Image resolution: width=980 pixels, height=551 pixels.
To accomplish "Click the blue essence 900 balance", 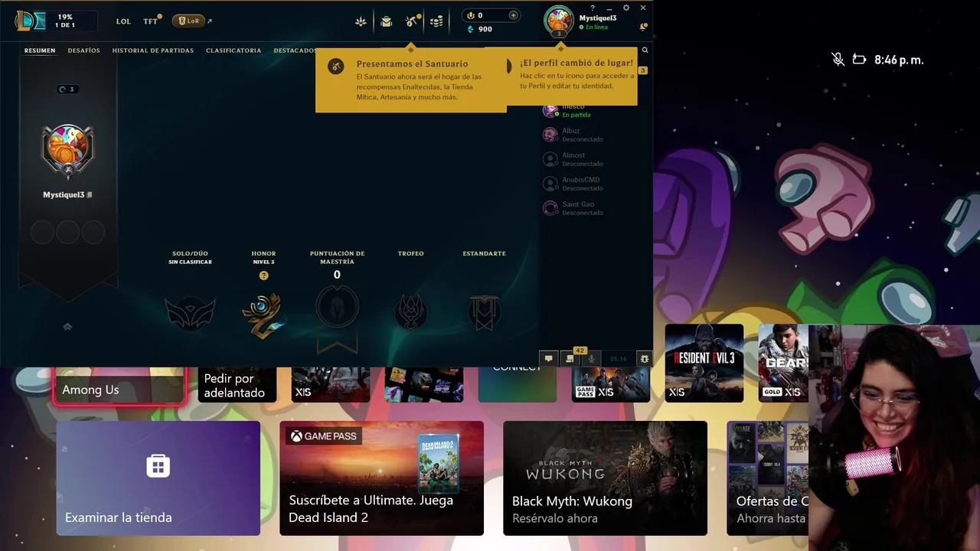I will 480,29.
